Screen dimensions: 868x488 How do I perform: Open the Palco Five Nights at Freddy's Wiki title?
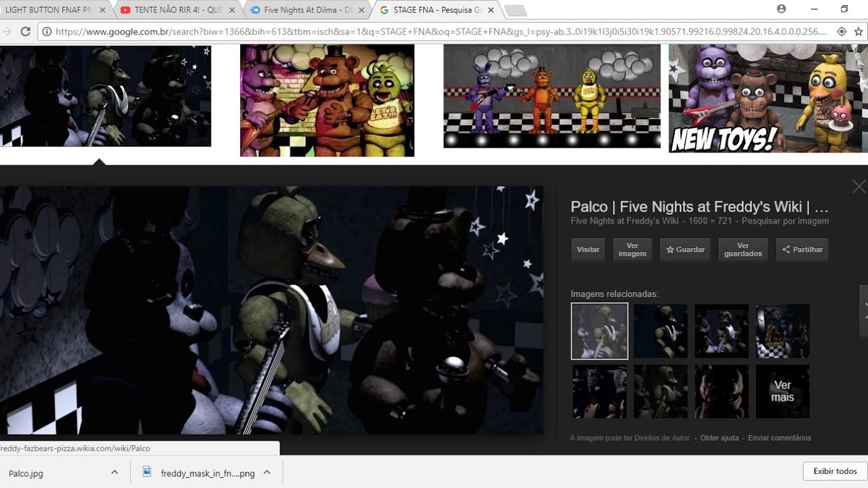tap(700, 207)
